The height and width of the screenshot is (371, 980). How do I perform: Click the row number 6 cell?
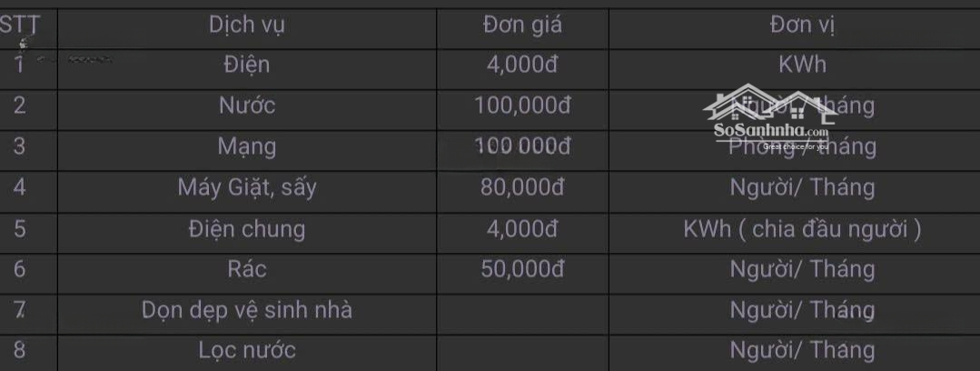click(x=19, y=269)
